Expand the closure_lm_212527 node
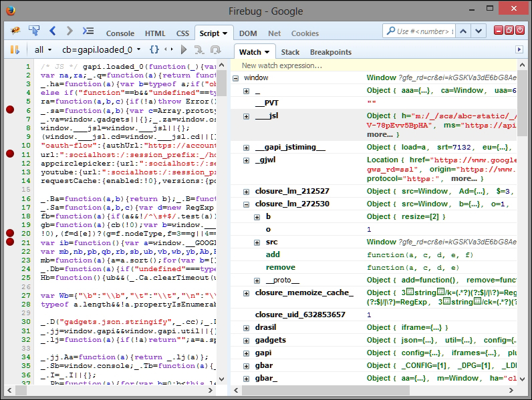This screenshot has width=532, height=400. click(x=247, y=192)
